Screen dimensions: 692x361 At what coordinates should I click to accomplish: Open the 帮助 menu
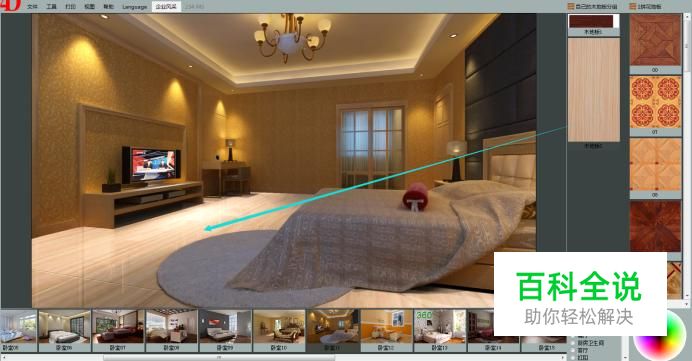(x=108, y=7)
